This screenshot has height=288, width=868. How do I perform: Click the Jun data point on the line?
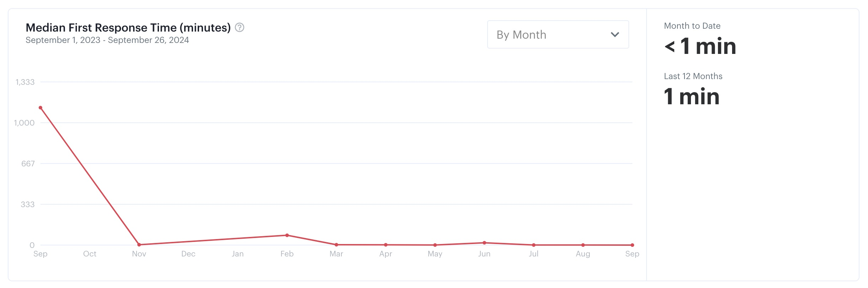click(484, 243)
